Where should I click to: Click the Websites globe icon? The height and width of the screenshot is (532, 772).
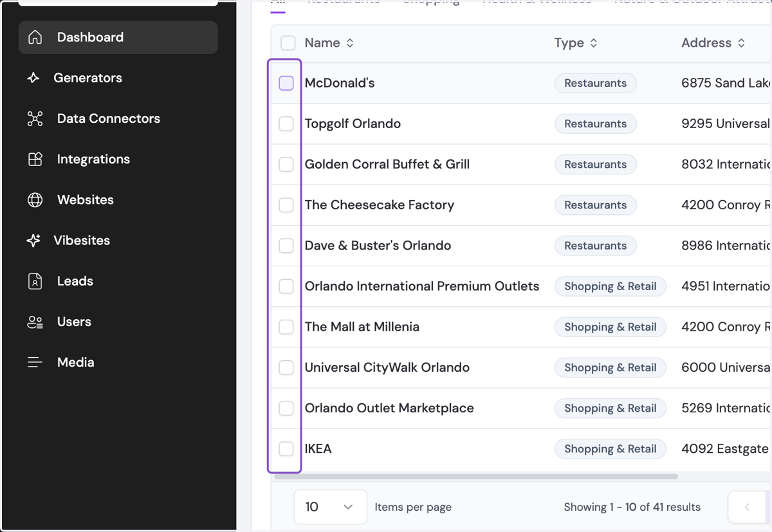tap(35, 199)
